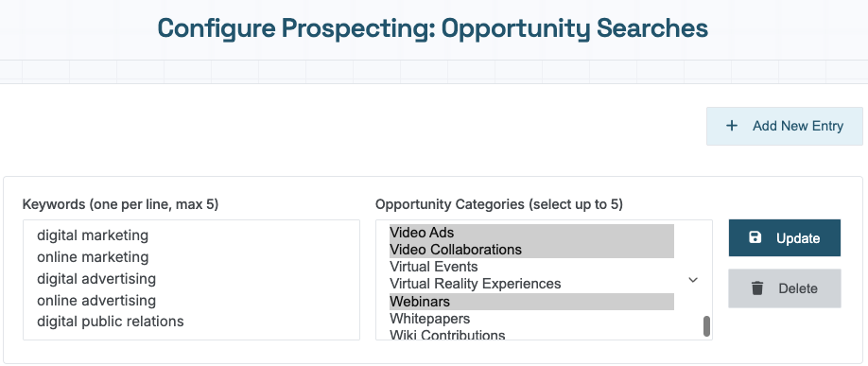Click the Update button
The height and width of the screenshot is (366, 868).
(785, 238)
